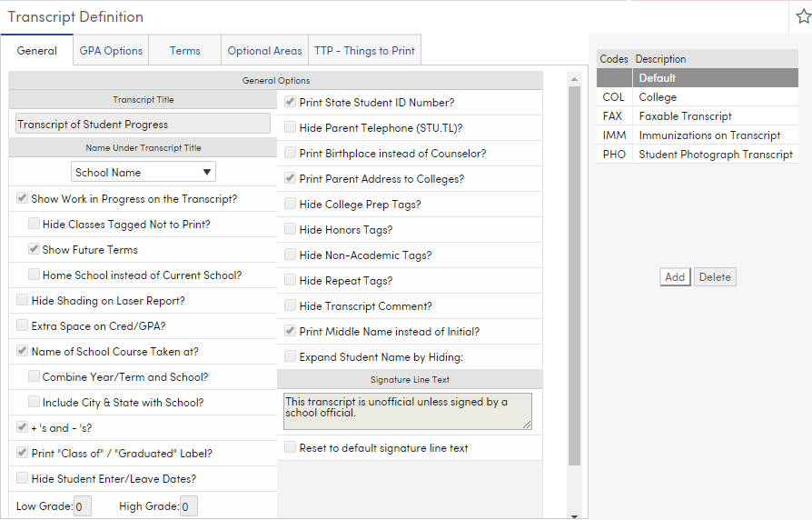Check Hide Classes Tagged Not to Print

point(34,224)
